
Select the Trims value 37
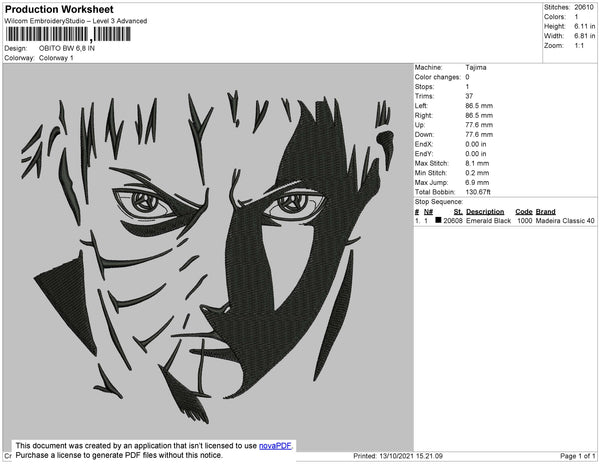(469, 96)
